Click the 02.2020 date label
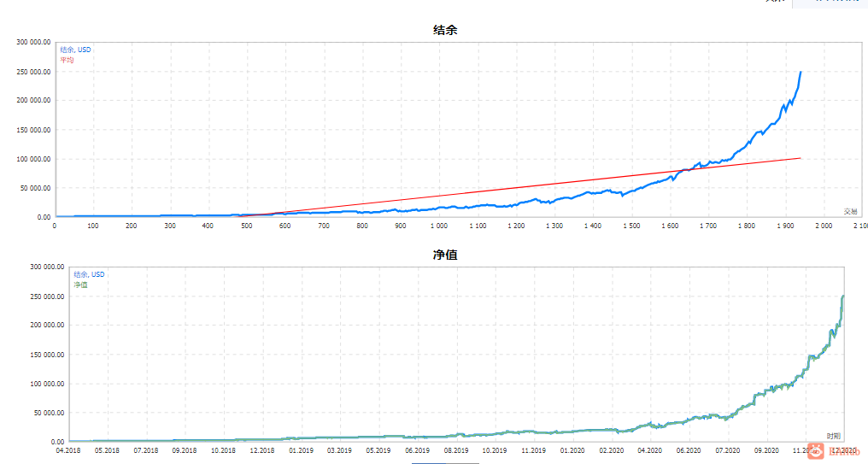The height and width of the screenshot is (464, 868). point(611,450)
